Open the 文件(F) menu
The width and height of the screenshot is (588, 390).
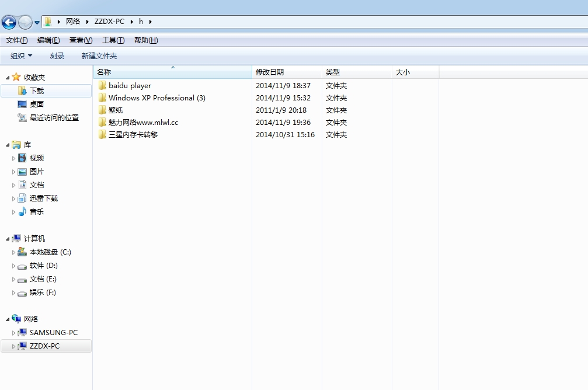(x=16, y=40)
